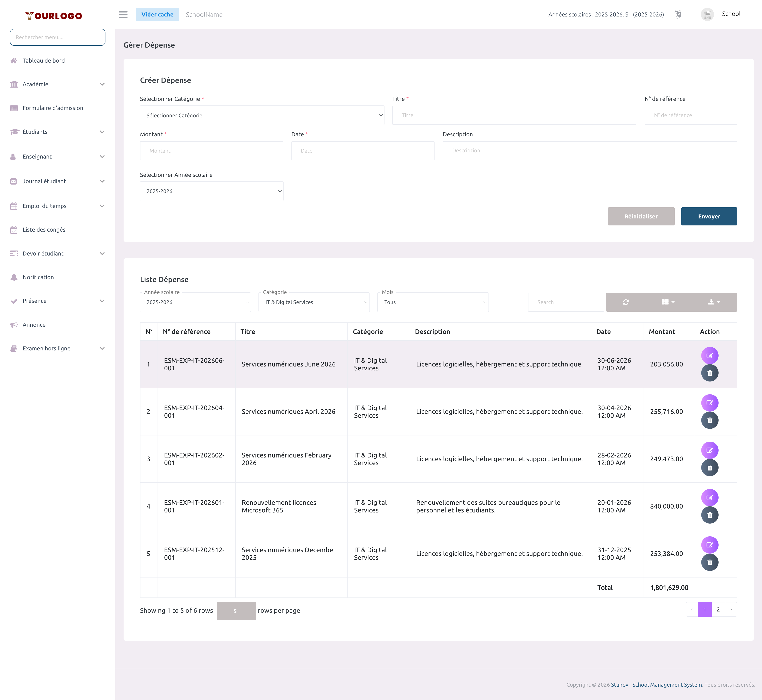Go to Tableau de bord
Viewport: 762px width, 700px height.
[x=44, y=61]
